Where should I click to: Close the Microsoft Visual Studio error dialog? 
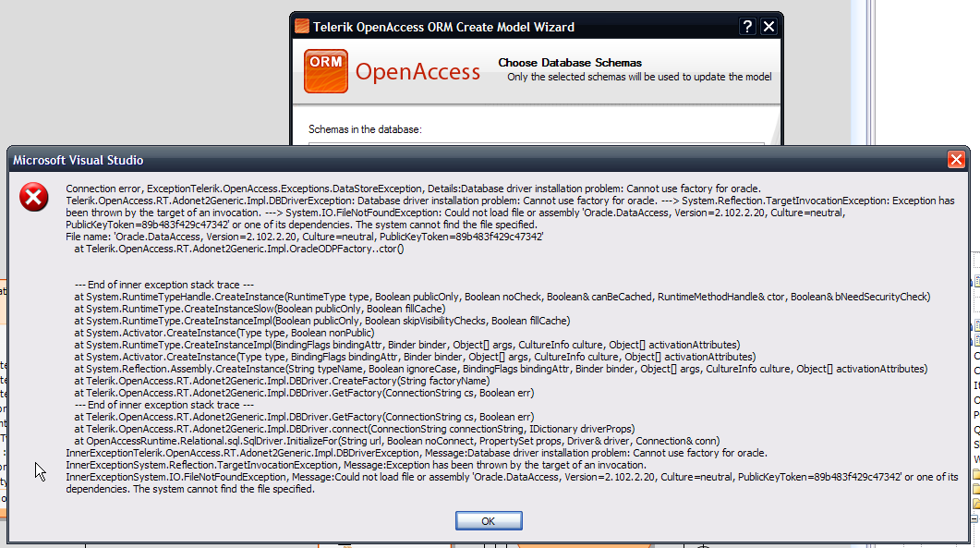pos(956,160)
